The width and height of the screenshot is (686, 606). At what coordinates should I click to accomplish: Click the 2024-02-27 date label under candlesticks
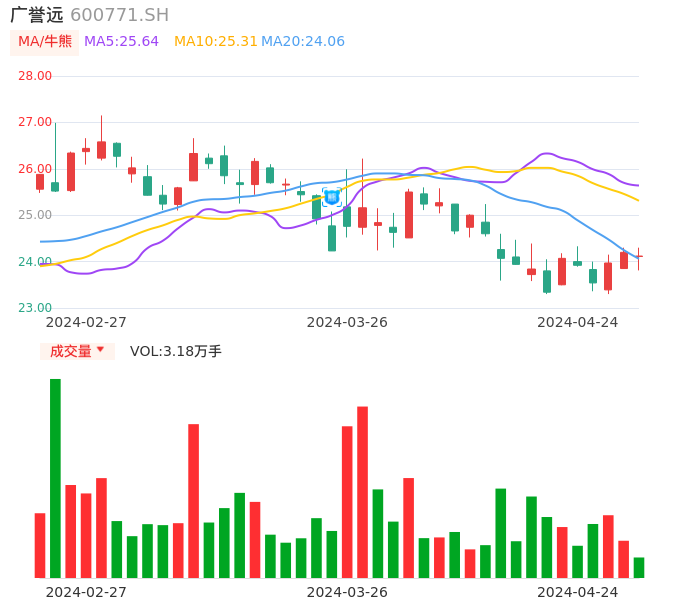(86, 322)
